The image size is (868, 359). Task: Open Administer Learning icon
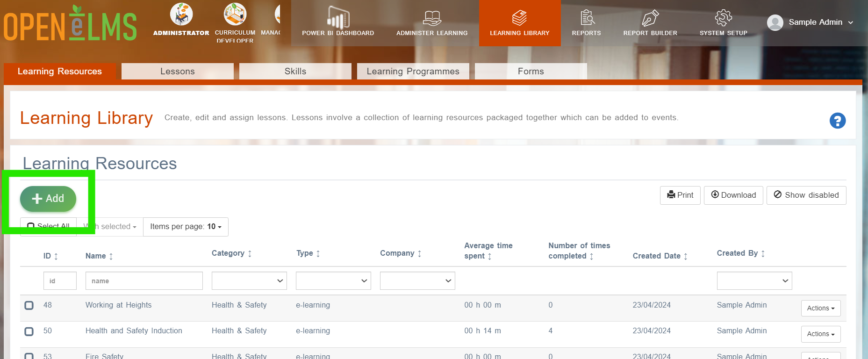(432, 18)
